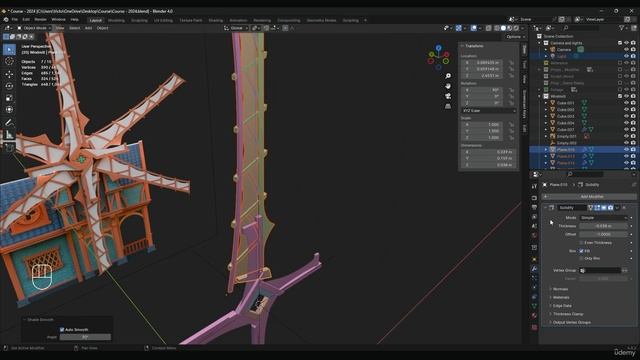Open the viewport Options button
This screenshot has width=640, height=360.
pyautogui.click(x=516, y=37)
